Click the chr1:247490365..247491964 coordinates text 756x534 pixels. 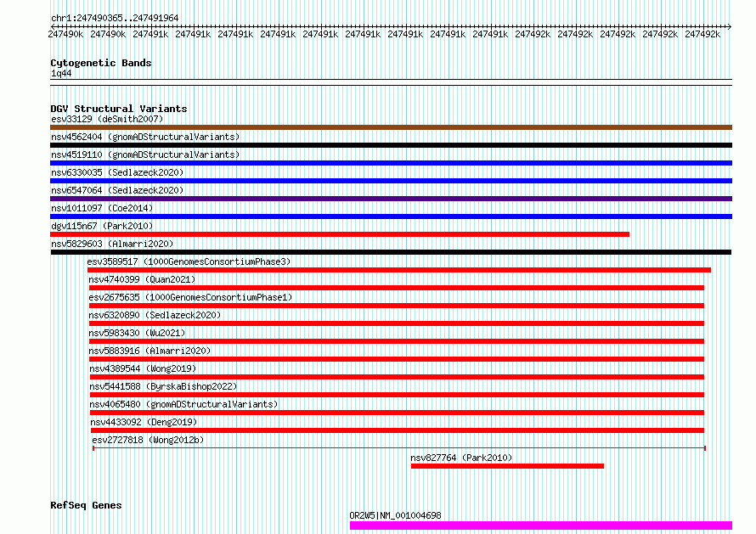pyautogui.click(x=115, y=18)
